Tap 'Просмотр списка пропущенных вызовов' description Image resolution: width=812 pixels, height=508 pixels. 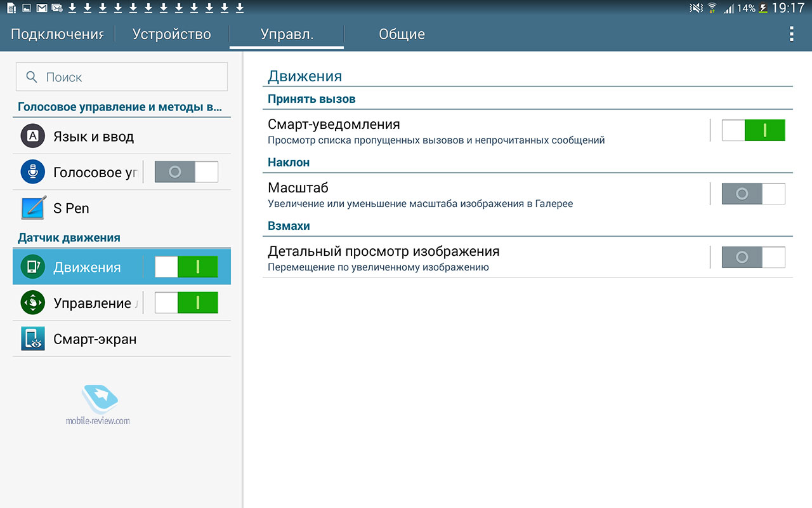[436, 140]
